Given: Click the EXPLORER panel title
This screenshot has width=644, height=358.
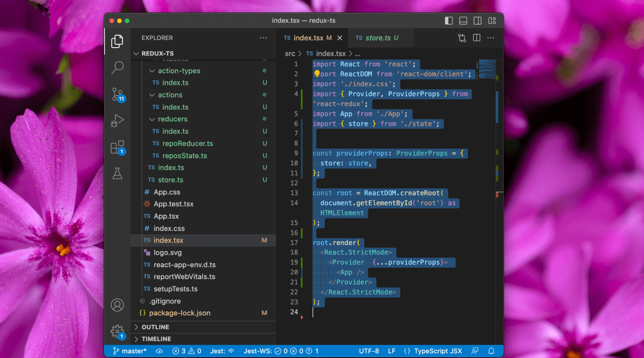Looking at the screenshot, I should [157, 38].
